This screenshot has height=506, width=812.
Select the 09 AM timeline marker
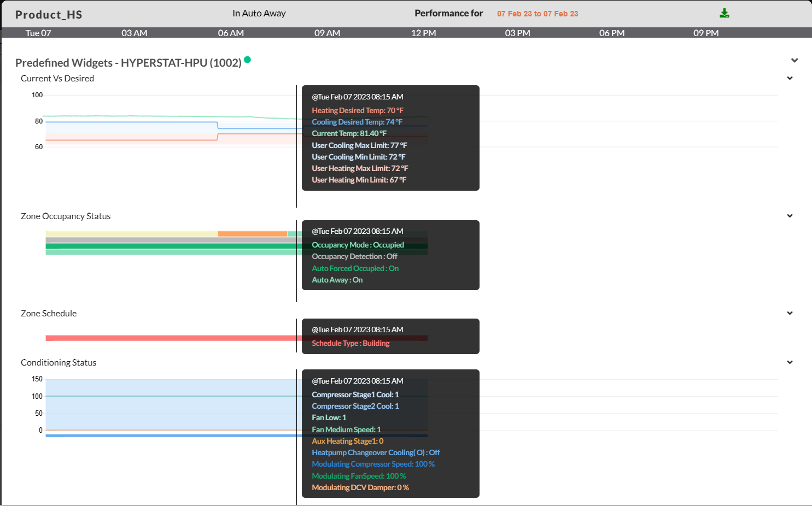tap(327, 33)
